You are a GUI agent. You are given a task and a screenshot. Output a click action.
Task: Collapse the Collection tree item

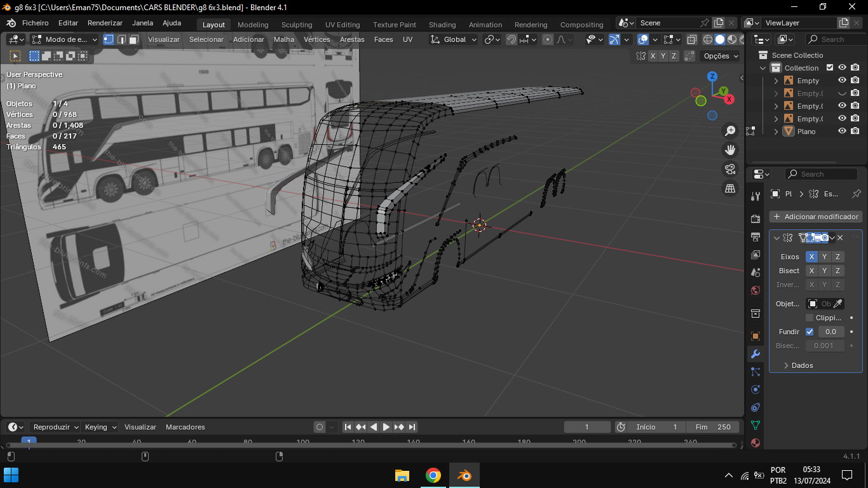click(763, 68)
